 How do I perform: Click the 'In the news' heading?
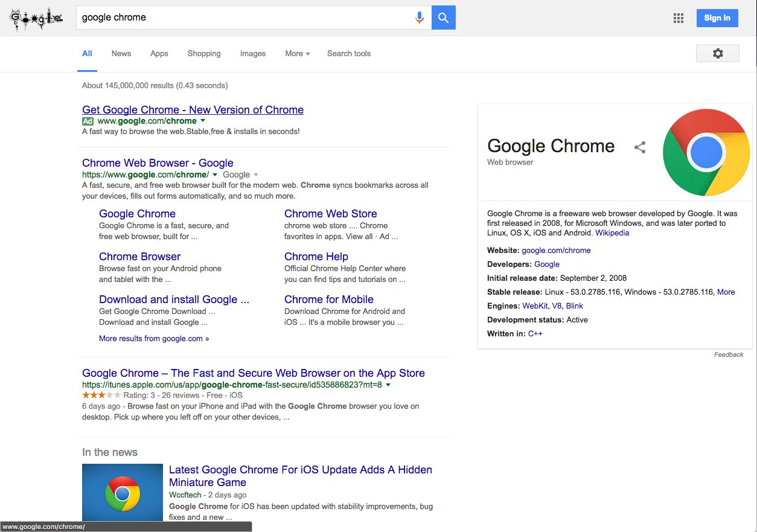tap(110, 452)
